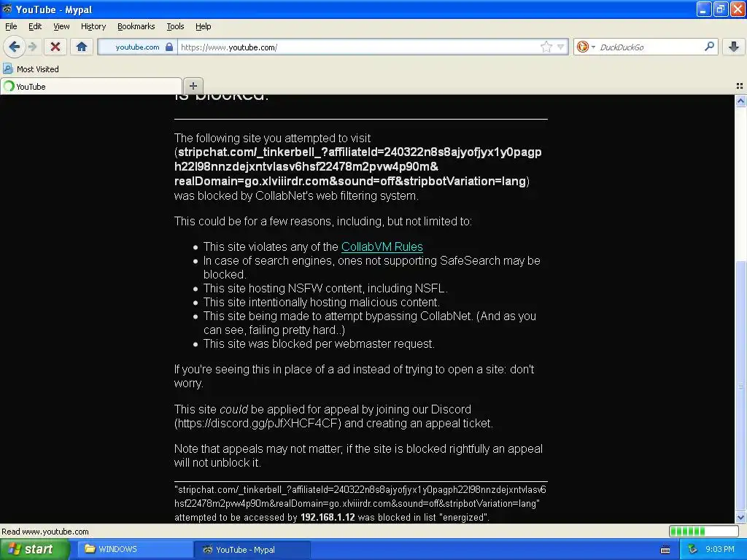Open the File menu

point(11,26)
